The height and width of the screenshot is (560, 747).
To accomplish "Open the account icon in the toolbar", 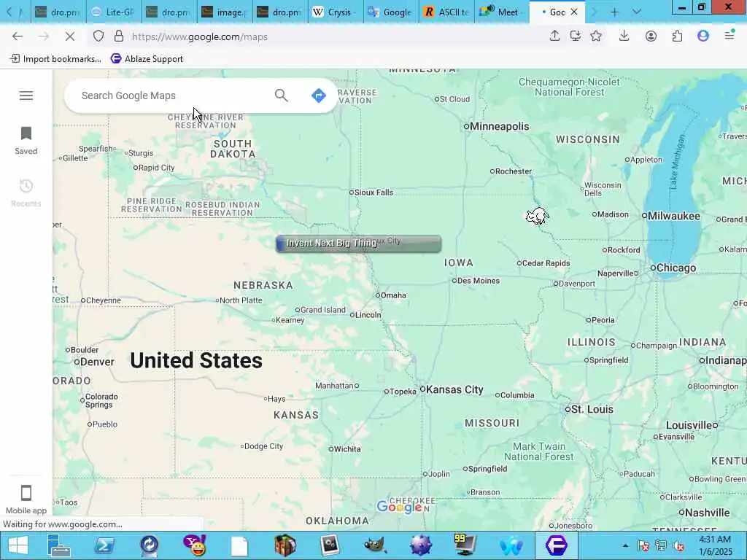I will (651, 36).
